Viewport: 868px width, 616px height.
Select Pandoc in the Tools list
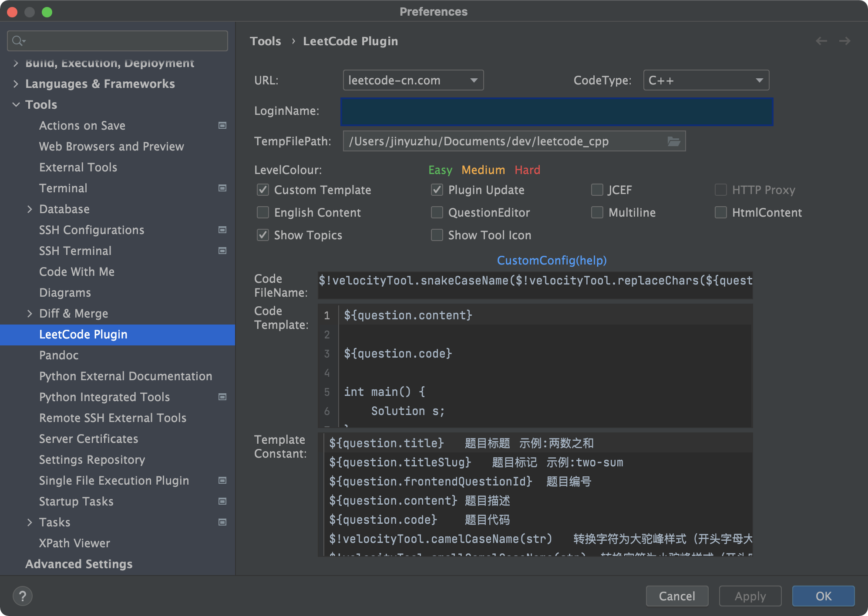pos(59,355)
